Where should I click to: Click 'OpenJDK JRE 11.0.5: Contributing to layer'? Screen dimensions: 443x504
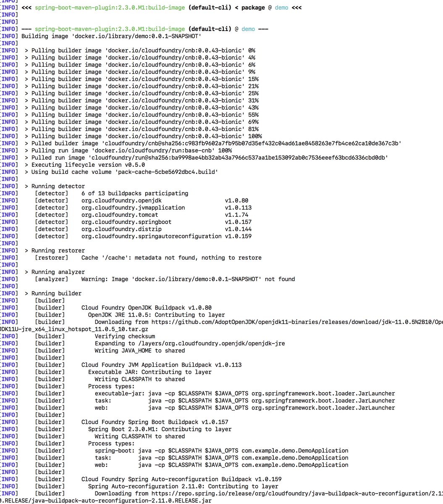pyautogui.click(x=156, y=315)
